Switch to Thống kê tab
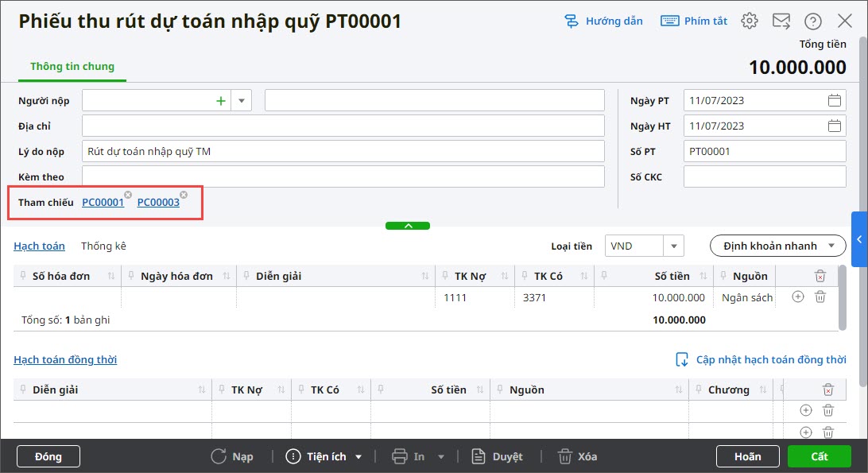This screenshot has height=473, width=868. [x=103, y=246]
